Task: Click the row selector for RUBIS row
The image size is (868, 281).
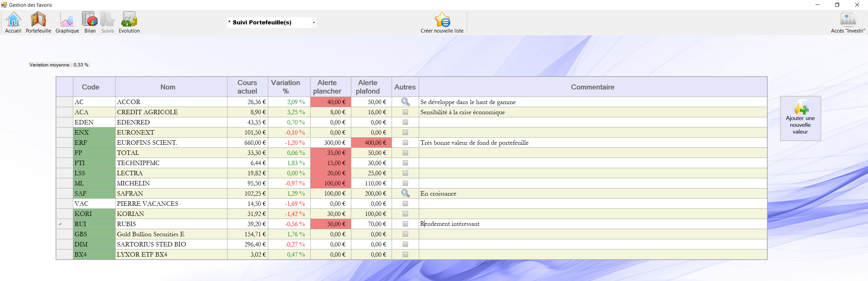Action: point(64,224)
